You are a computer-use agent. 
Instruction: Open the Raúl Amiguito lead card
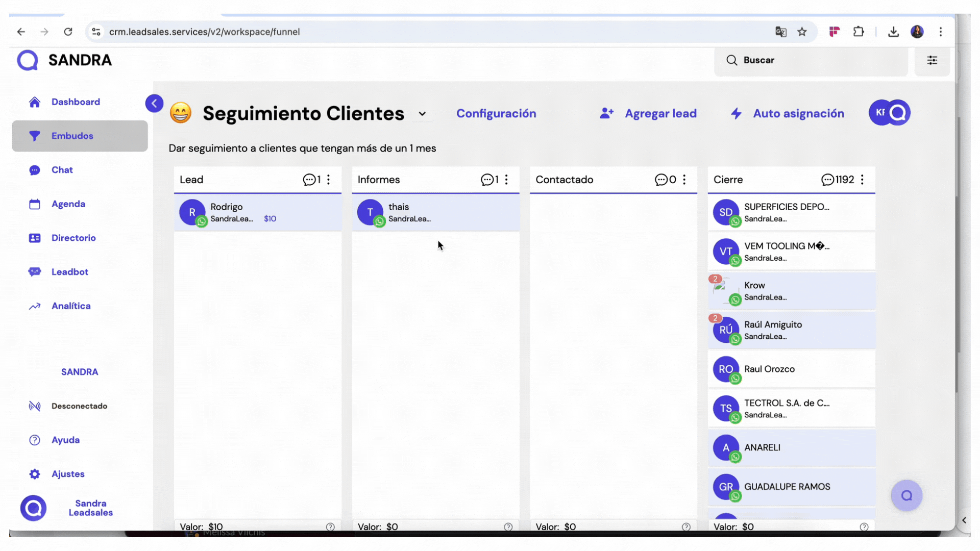(791, 330)
